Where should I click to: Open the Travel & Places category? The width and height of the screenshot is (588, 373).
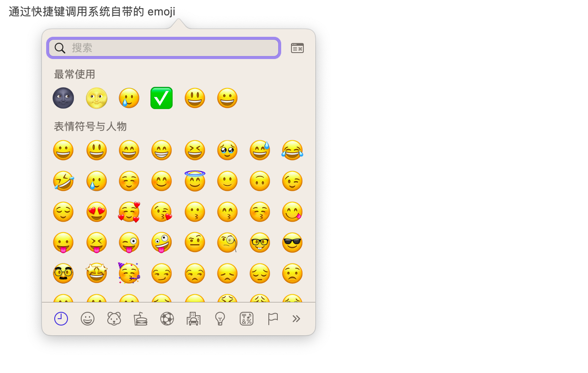[194, 319]
